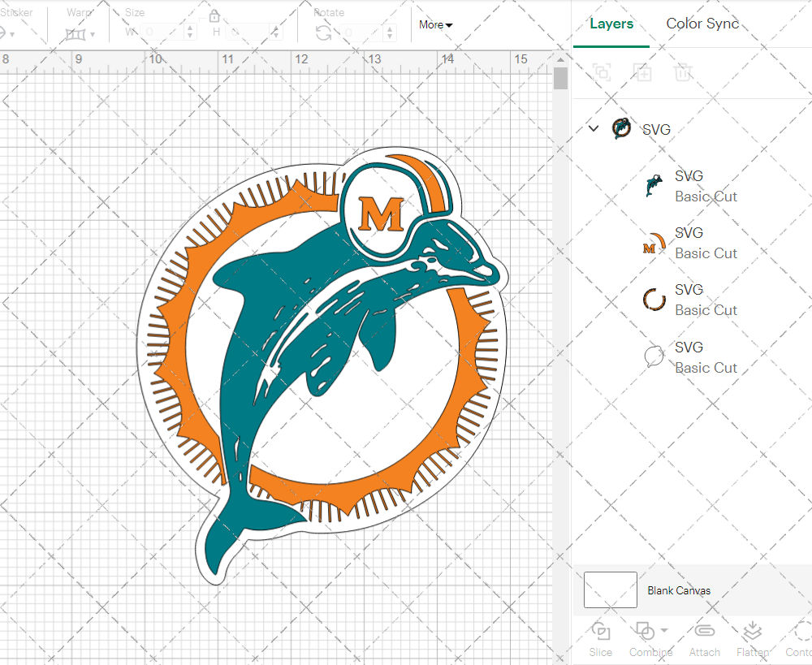Select the orange ring SVG layer thumbnail
The image size is (812, 665).
(654, 300)
